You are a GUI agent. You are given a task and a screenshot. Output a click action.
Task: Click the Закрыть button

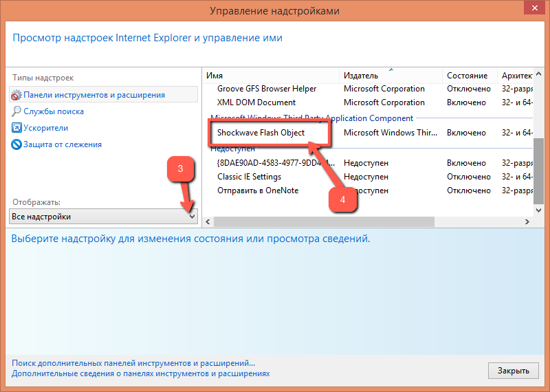(513, 371)
